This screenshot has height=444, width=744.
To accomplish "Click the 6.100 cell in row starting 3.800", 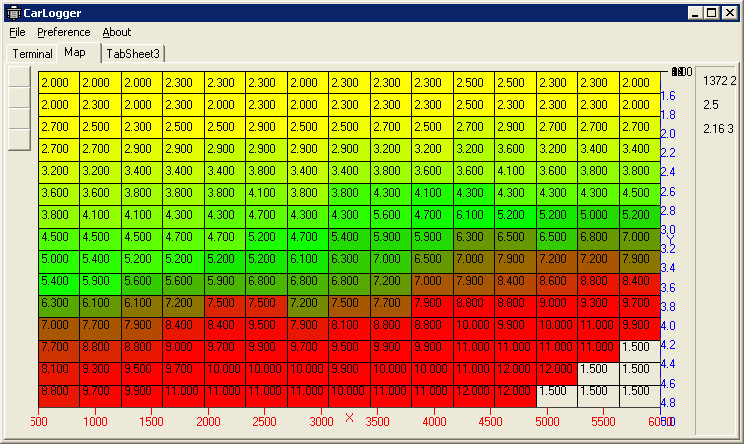I will 474,218.
